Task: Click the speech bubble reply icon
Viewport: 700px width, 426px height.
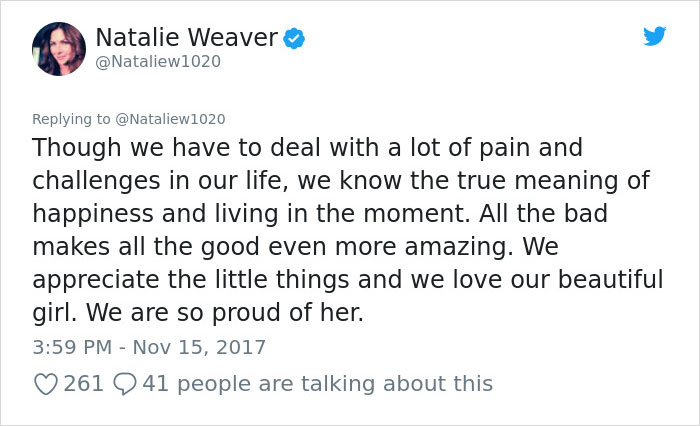Action: (x=125, y=383)
